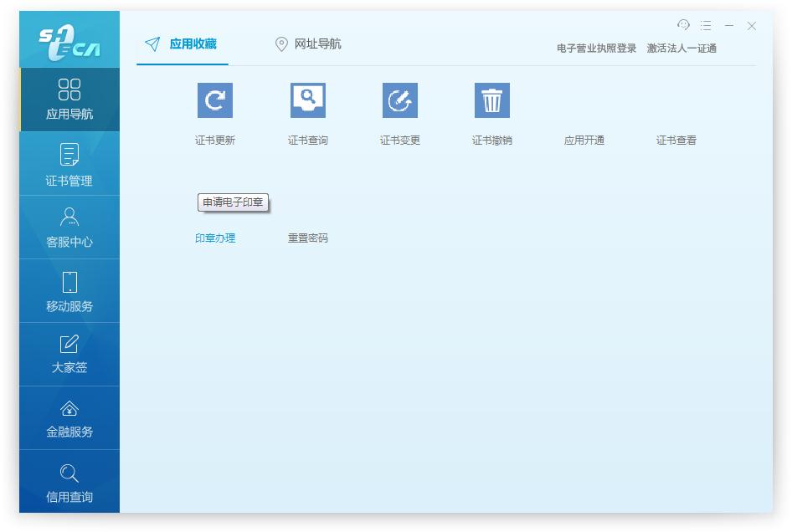Click the 证书撤销 trash can icon
This screenshot has width=792, height=532.
click(491, 100)
